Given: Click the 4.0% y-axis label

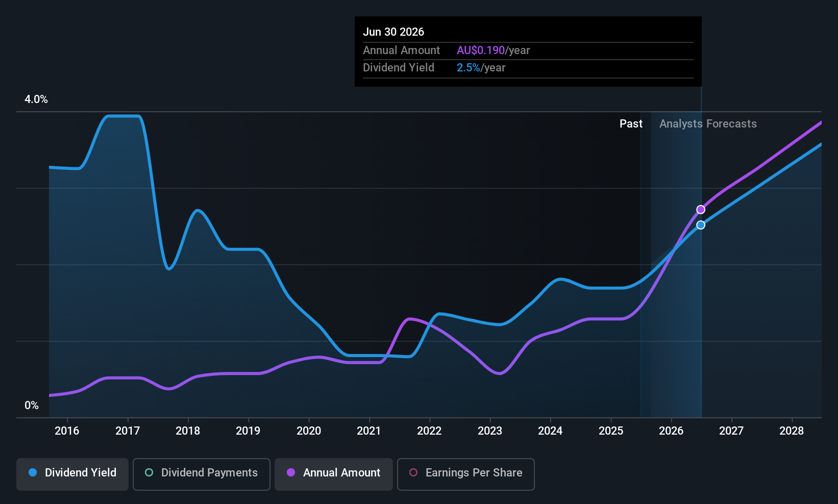Looking at the screenshot, I should (36, 99).
